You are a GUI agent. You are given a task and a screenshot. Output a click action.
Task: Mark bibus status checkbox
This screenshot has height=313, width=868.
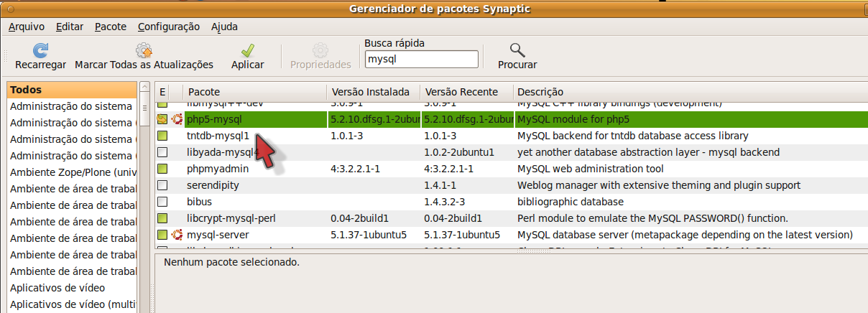[162, 202]
